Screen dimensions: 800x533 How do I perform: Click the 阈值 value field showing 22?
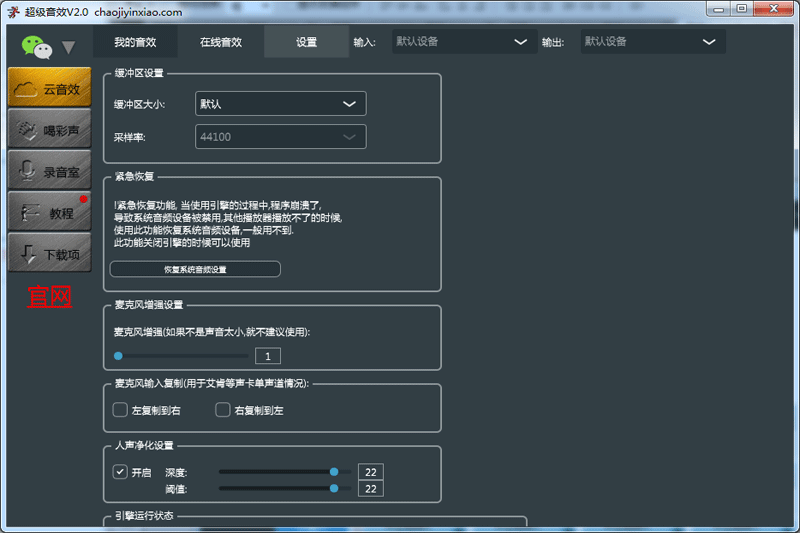[x=371, y=489]
